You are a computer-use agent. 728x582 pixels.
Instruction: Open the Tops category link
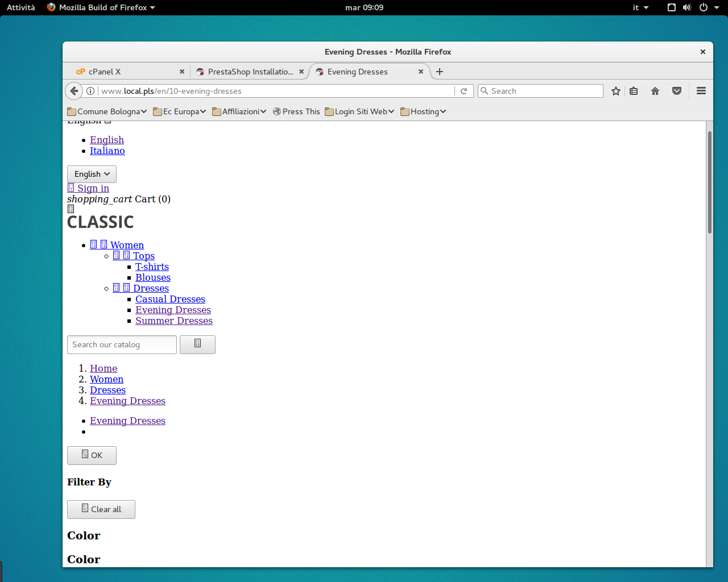point(144,256)
